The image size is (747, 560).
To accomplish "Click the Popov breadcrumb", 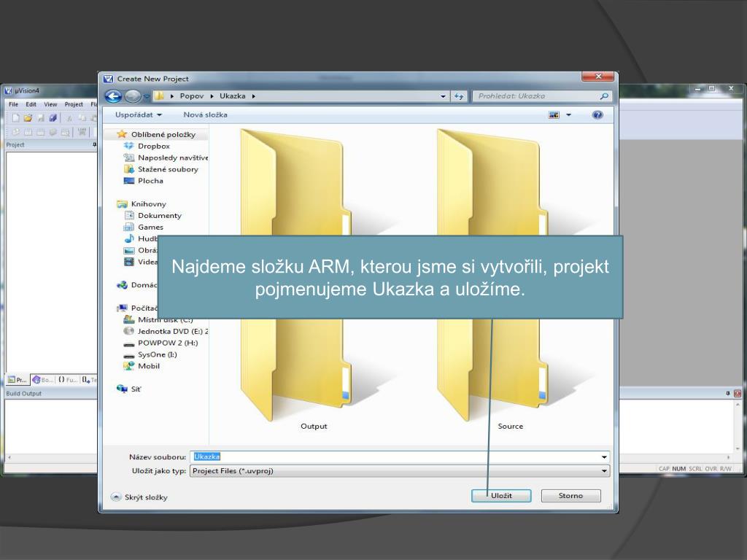I will click(x=192, y=96).
